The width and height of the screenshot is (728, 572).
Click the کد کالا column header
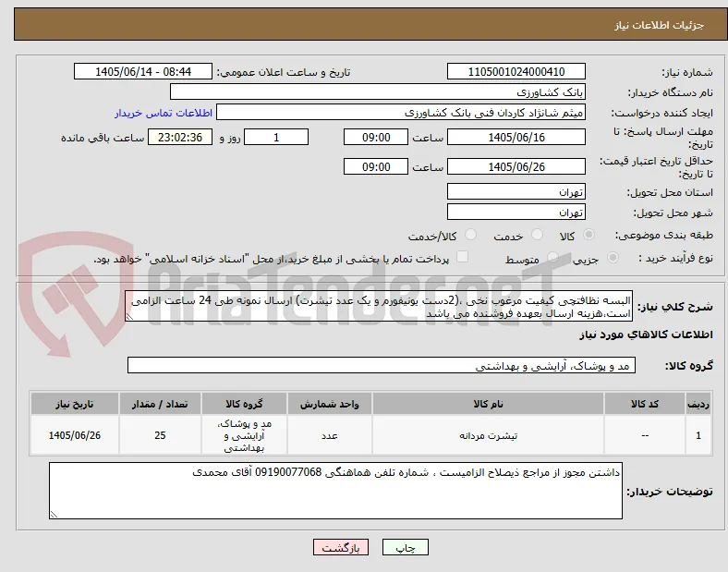pos(645,404)
